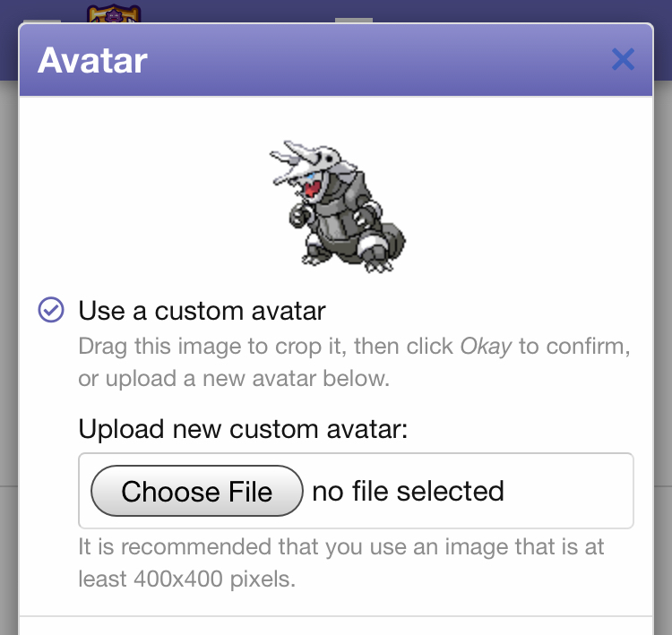Click the checkmark circle icon beside custom avatar
This screenshot has height=635, width=672.
click(x=51, y=311)
